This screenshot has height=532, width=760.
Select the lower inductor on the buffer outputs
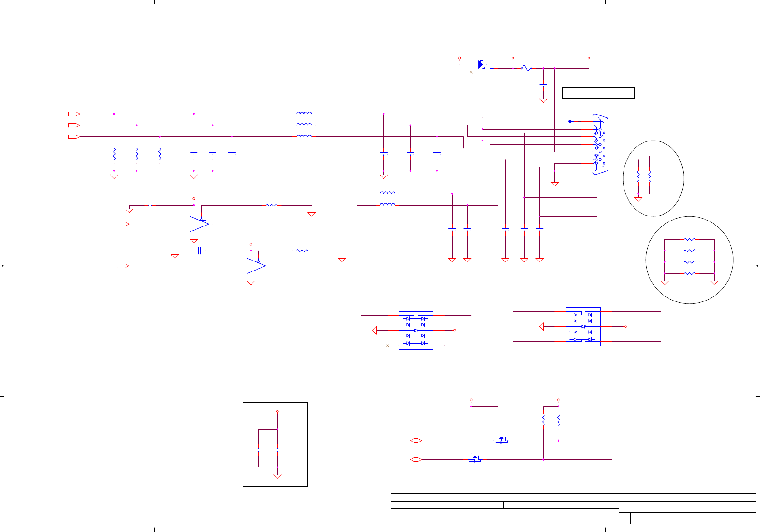pyautogui.click(x=388, y=205)
